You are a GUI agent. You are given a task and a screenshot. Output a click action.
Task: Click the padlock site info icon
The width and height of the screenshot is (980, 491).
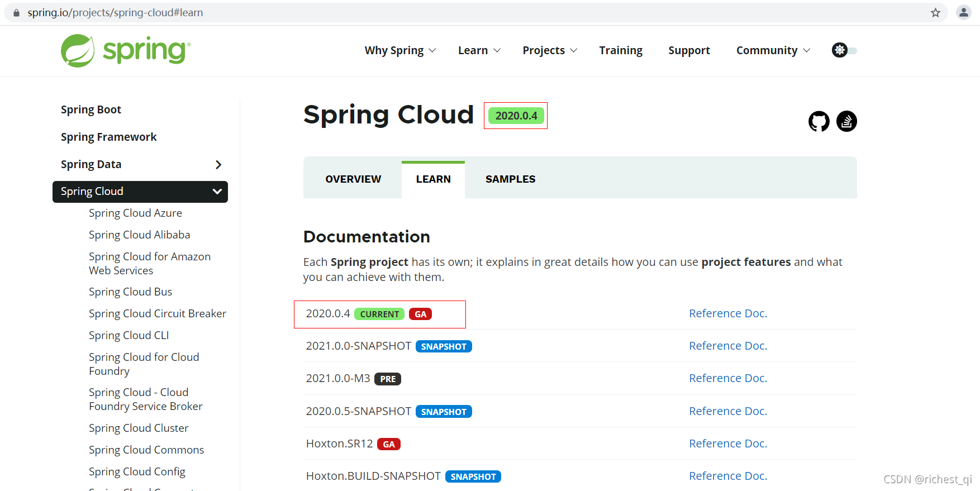[16, 13]
